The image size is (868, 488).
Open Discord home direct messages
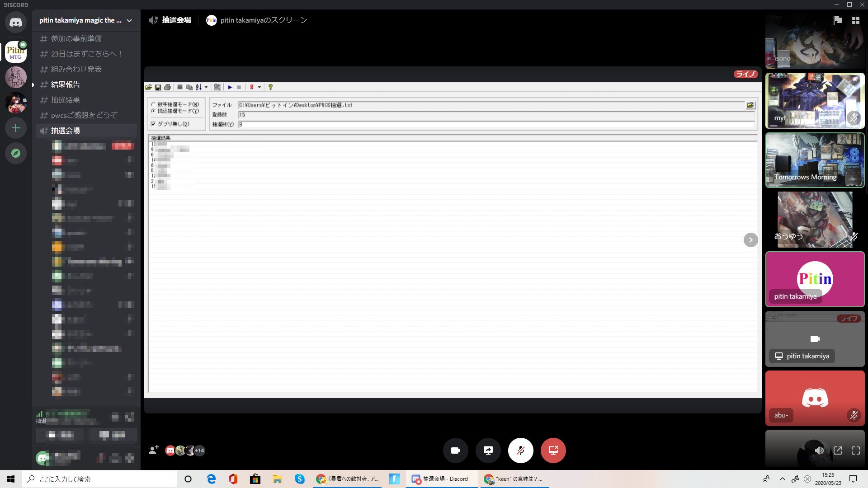pos(16,22)
